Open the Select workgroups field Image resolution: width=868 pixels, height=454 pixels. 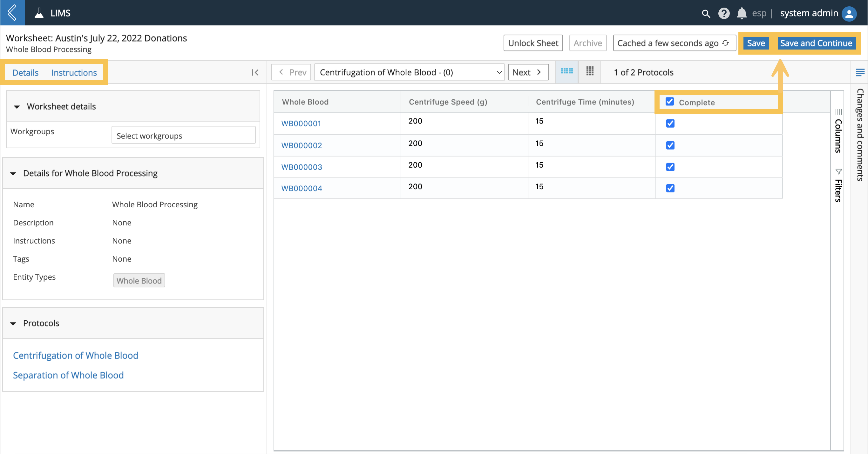(x=183, y=135)
